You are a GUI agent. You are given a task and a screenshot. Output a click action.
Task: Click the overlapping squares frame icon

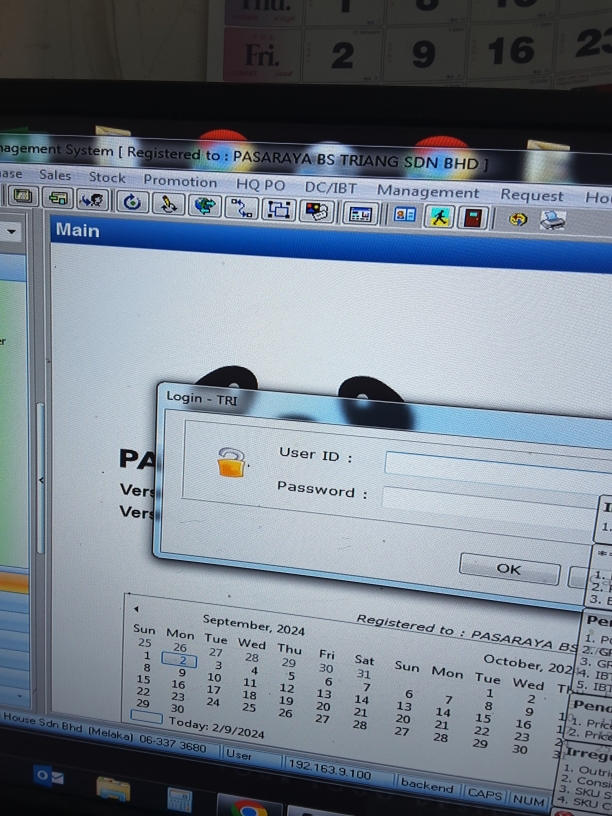click(x=278, y=209)
